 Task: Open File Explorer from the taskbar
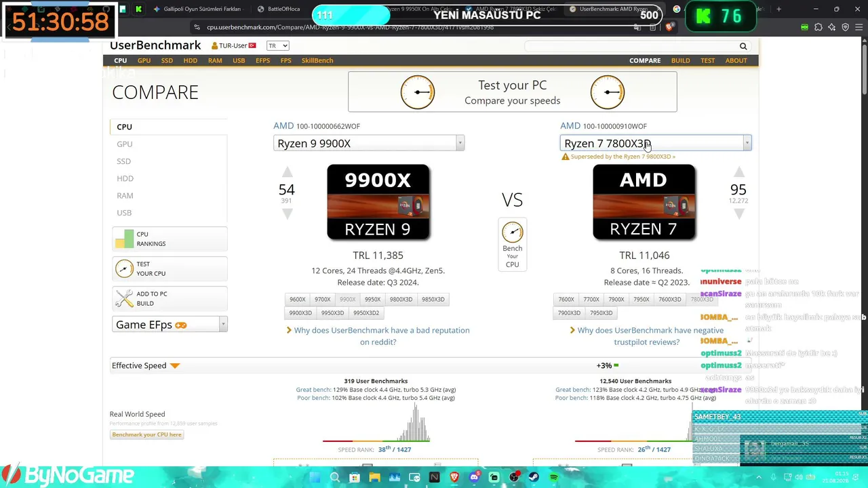point(374,478)
